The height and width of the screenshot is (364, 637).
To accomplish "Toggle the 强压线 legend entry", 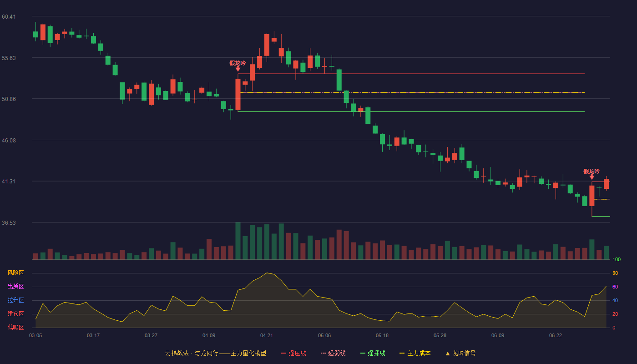I will coord(293,353).
